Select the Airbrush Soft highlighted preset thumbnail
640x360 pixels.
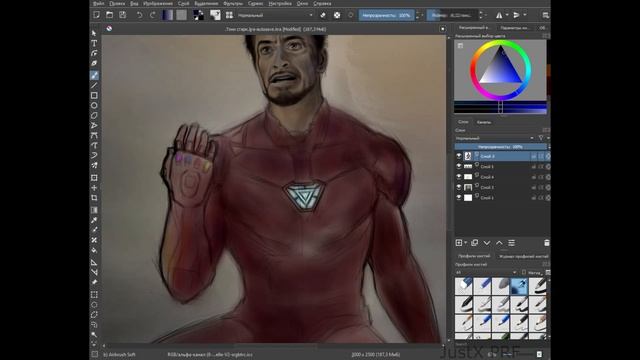519,286
